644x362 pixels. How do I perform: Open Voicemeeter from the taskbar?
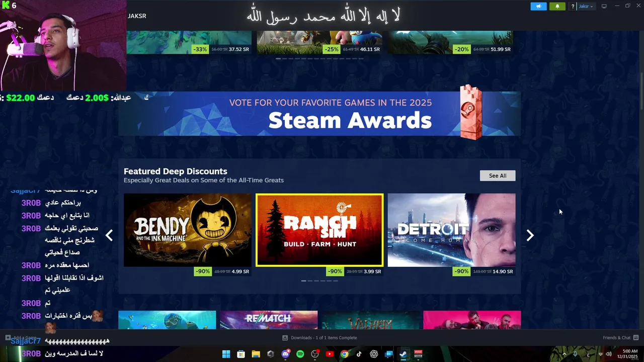[x=418, y=354]
